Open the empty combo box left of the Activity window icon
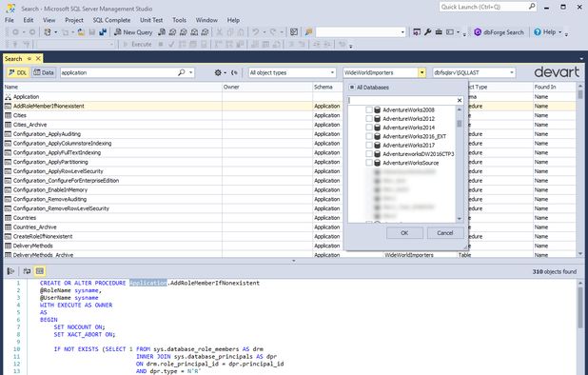 tap(361, 32)
